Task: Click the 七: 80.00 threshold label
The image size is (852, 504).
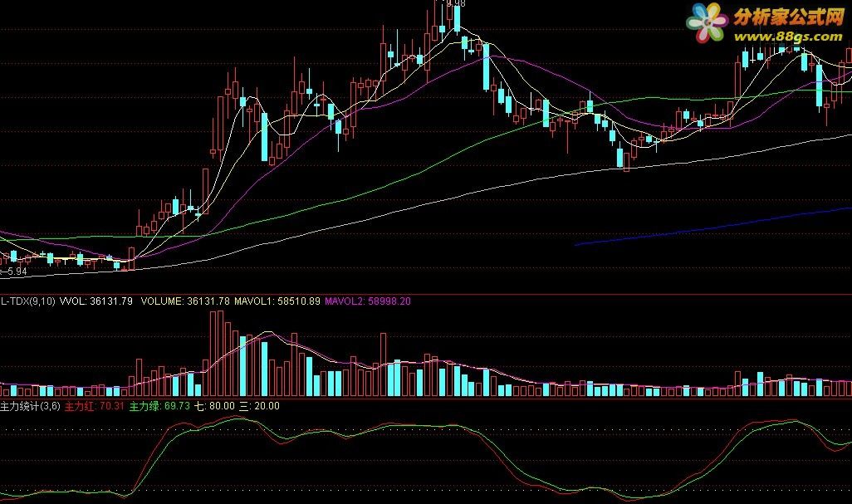Action: click(214, 406)
